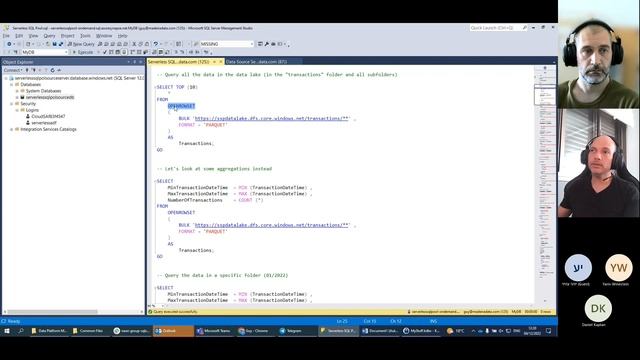This screenshot has height=360, width=640.
Task: Open the Windows Start menu
Action: 7,331
